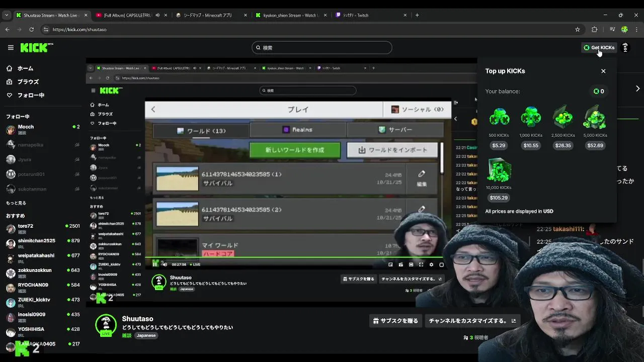Viewport: 644px width, 362px height.
Task: Open followed channel Mocch
Action: 42,130
